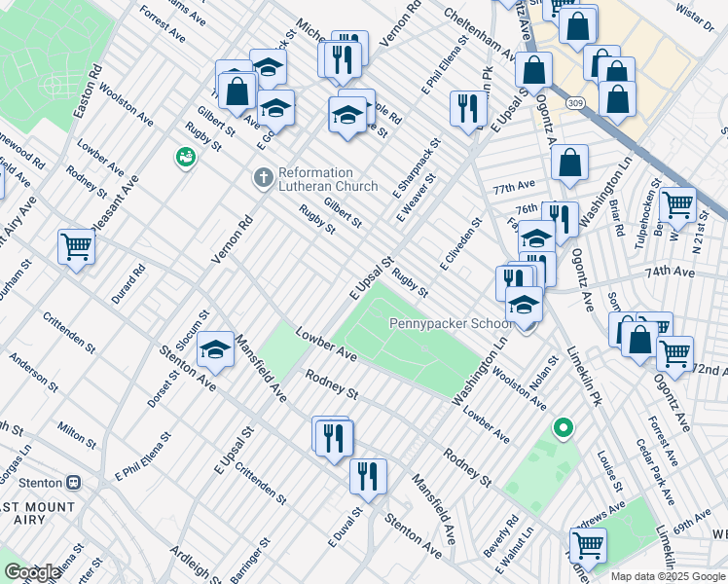Viewport: 728px width, 584px height.
Task: Click the Beverly Rd street label
Action: [501, 535]
